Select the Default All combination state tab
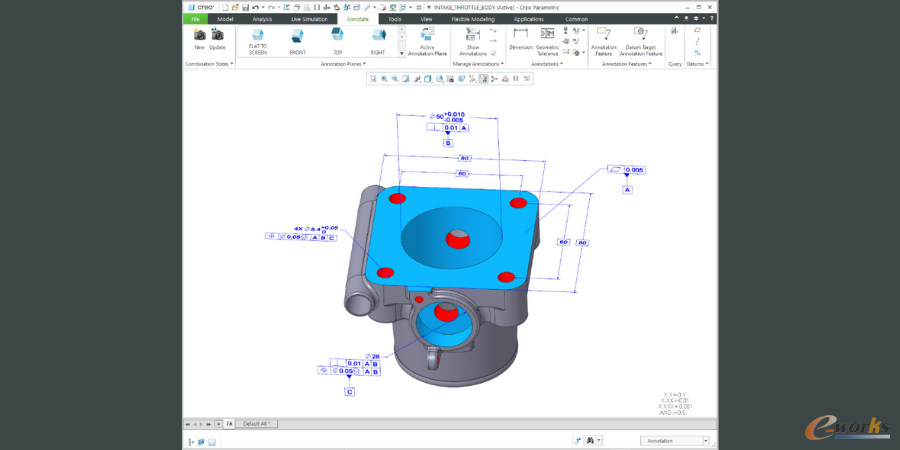Screen dimensions: 900x450 pos(257,424)
